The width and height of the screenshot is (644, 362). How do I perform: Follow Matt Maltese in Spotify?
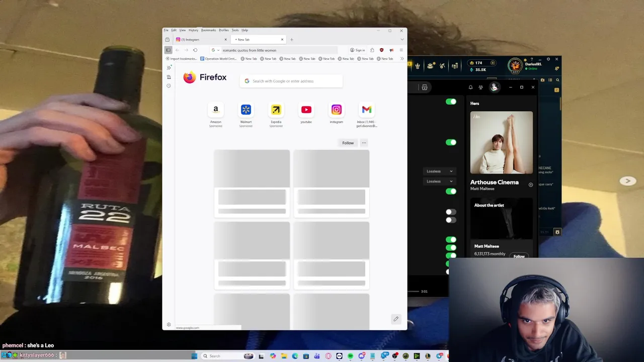click(x=519, y=256)
